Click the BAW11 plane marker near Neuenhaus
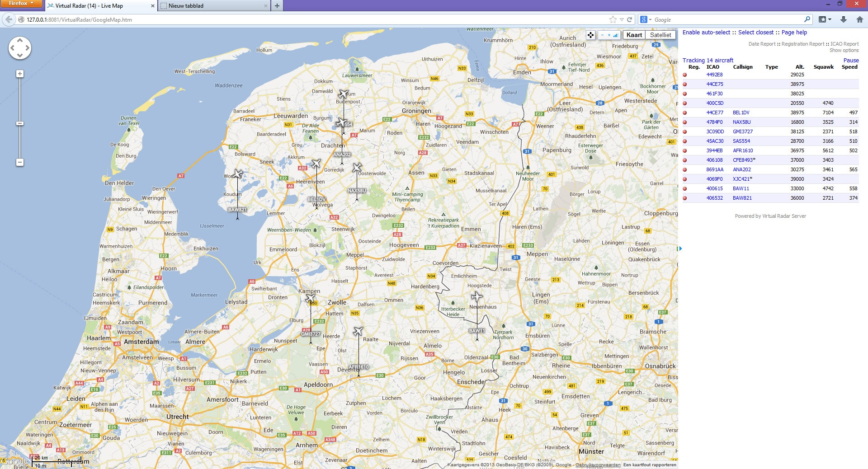This screenshot has width=868, height=469. (x=476, y=296)
